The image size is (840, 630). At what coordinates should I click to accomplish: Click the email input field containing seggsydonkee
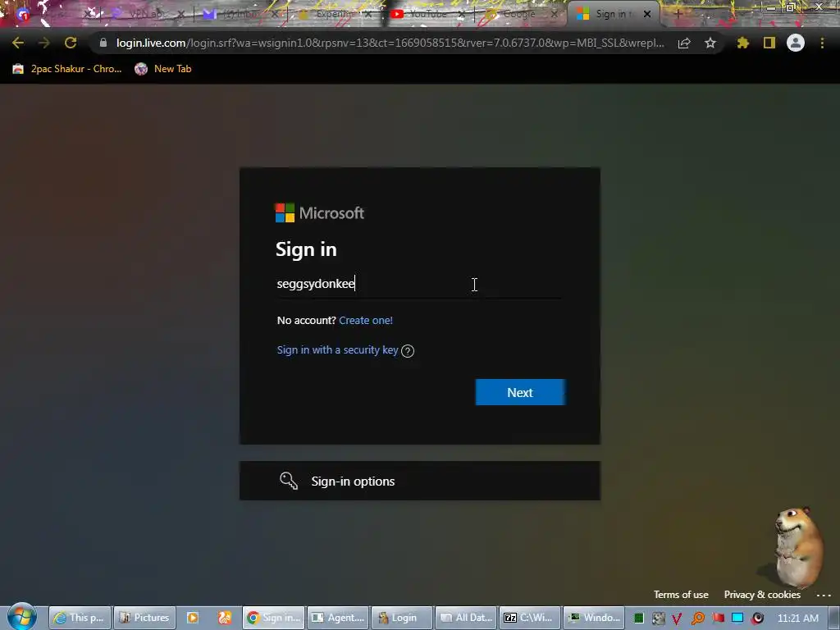pos(419,284)
